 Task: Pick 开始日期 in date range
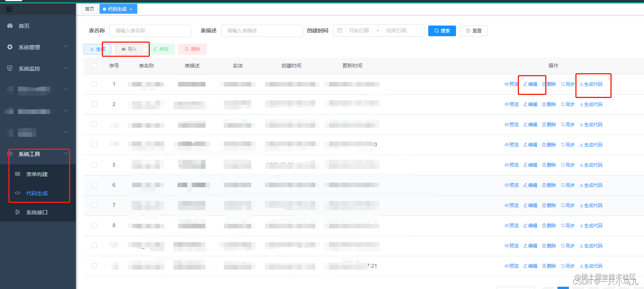[x=359, y=31]
